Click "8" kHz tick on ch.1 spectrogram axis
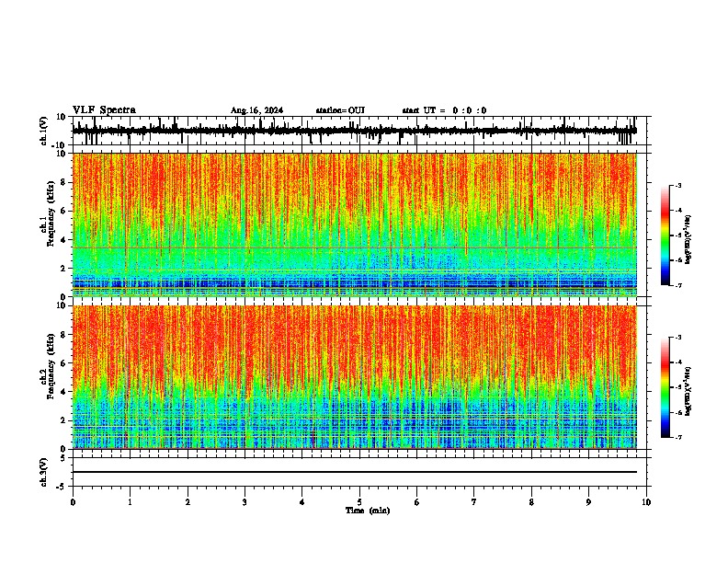Viewport: 728px width, 563px height. tap(64, 182)
